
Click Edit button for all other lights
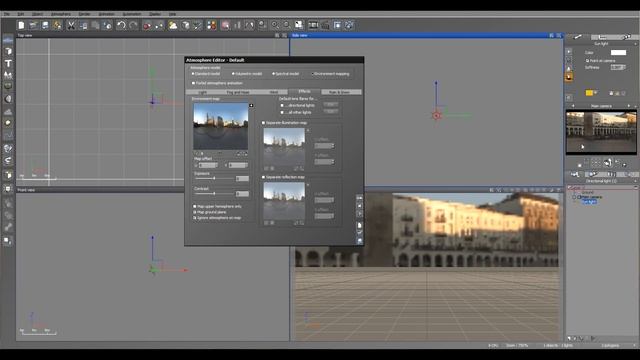coord(331,111)
